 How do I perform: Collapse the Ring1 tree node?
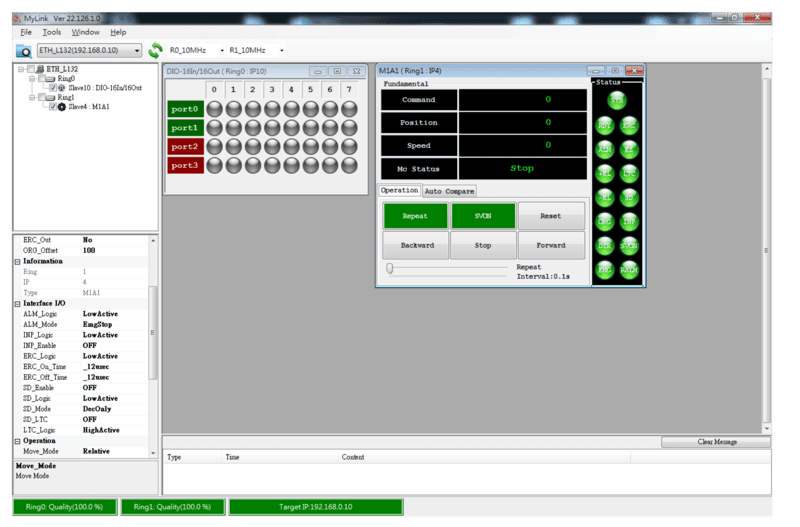click(x=32, y=97)
